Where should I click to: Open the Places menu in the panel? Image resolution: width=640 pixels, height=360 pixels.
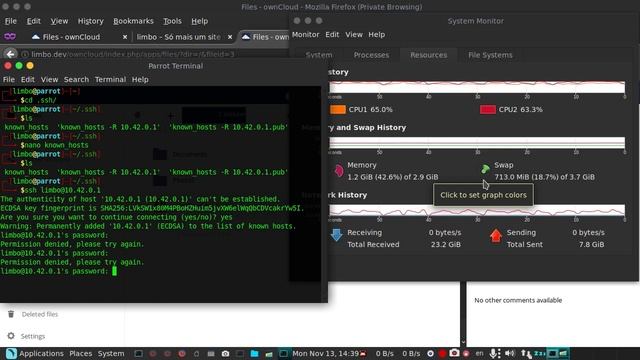80,353
